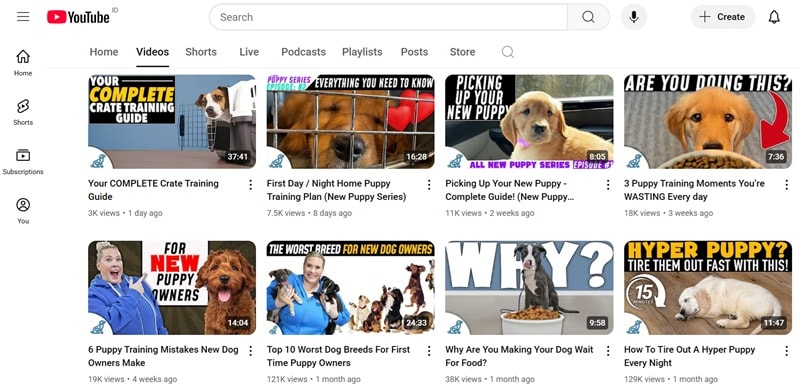Viewport: 800px width, 386px height.
Task: Click the '38K views • 1 month ago' text
Action: (490, 379)
